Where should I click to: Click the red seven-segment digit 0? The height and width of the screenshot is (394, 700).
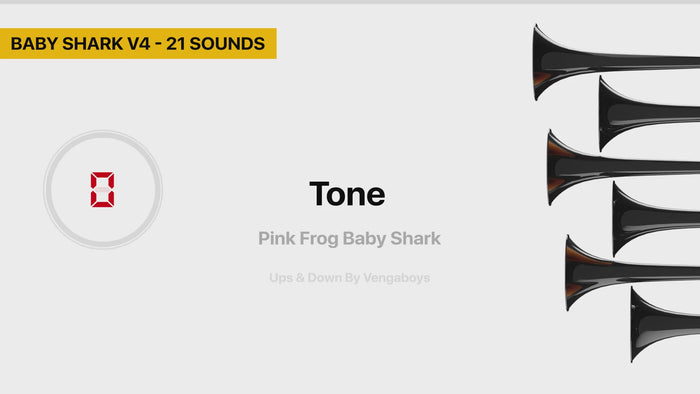point(102,190)
